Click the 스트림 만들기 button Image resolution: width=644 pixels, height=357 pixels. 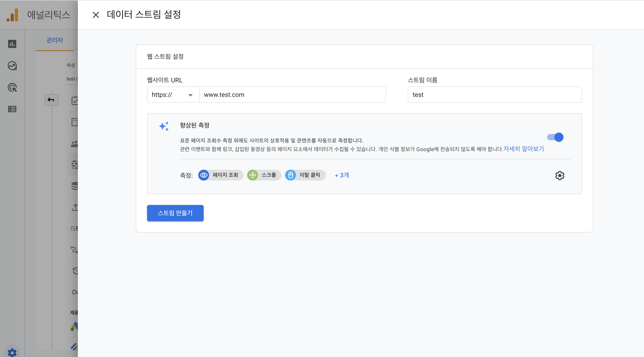click(x=175, y=213)
